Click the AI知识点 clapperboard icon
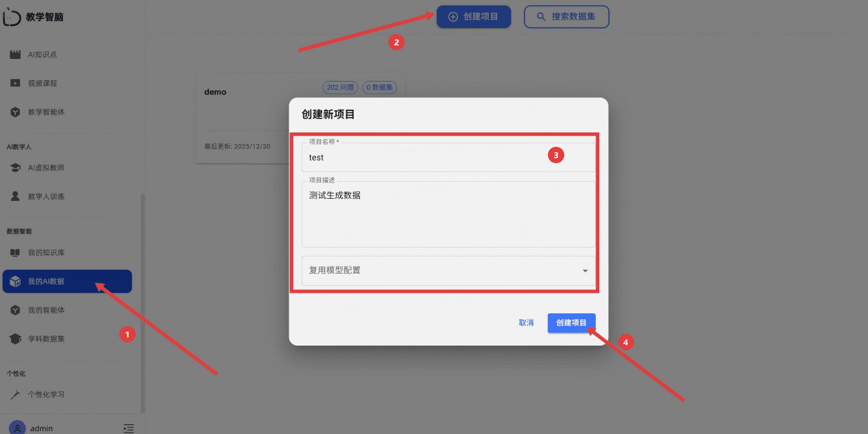 tap(15, 54)
